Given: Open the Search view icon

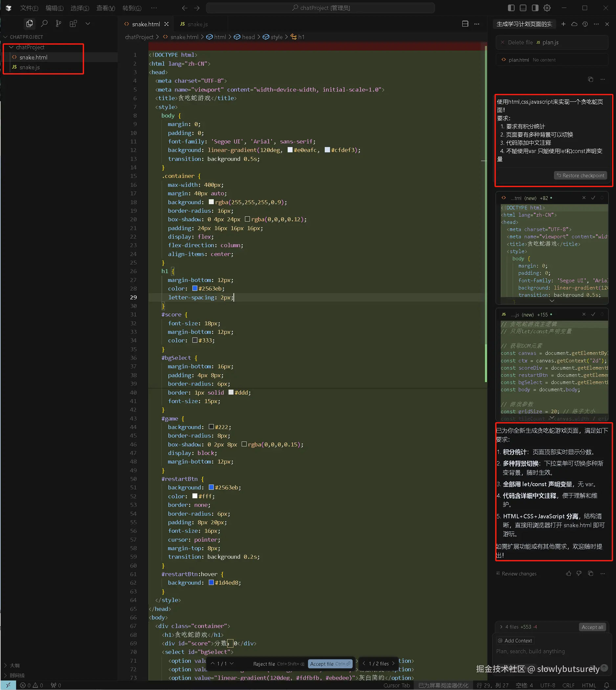Looking at the screenshot, I should click(x=44, y=24).
